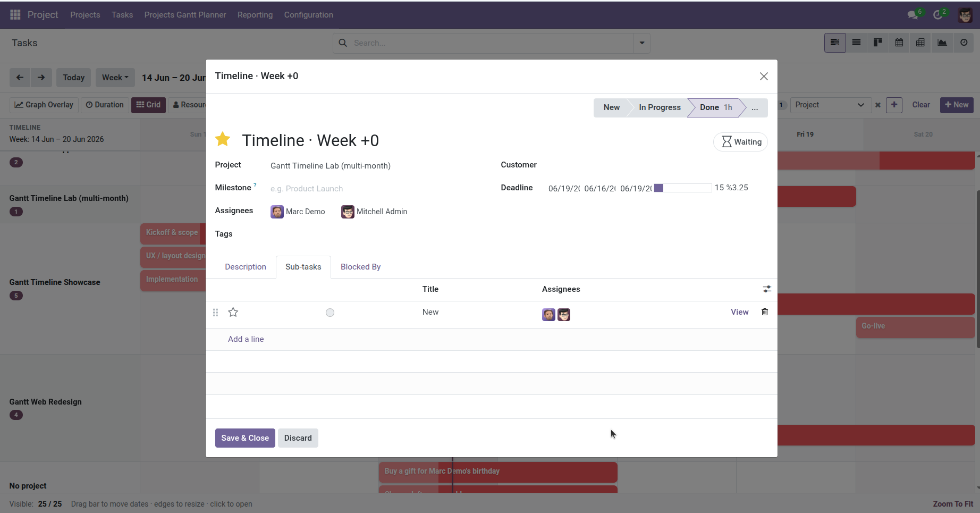This screenshot has height=513, width=980.
Task: Click the progress bar next to deadline
Action: point(683,188)
